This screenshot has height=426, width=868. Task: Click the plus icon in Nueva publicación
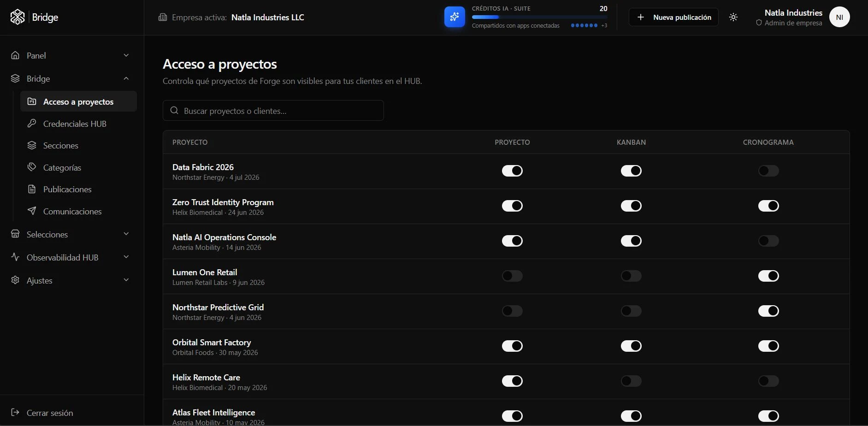tap(641, 17)
